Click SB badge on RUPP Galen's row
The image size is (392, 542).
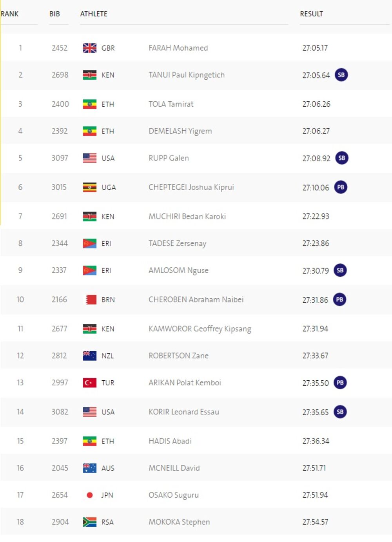click(x=341, y=158)
